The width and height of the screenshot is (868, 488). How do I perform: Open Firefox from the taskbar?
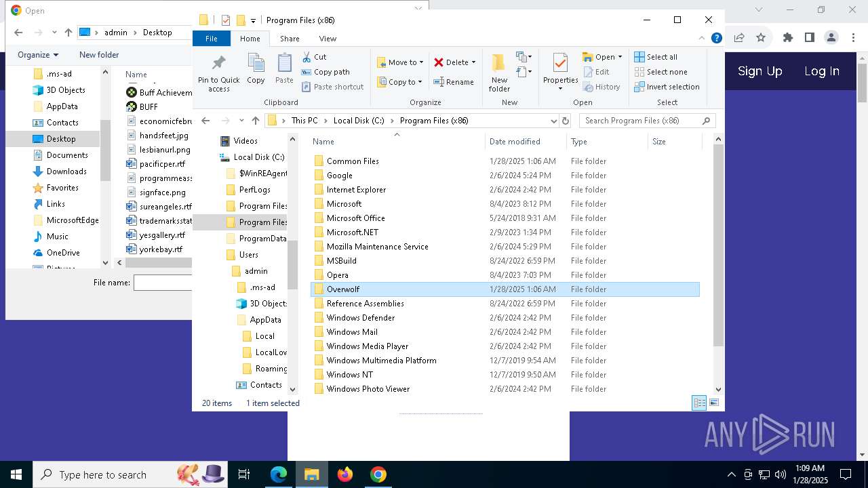click(x=345, y=474)
